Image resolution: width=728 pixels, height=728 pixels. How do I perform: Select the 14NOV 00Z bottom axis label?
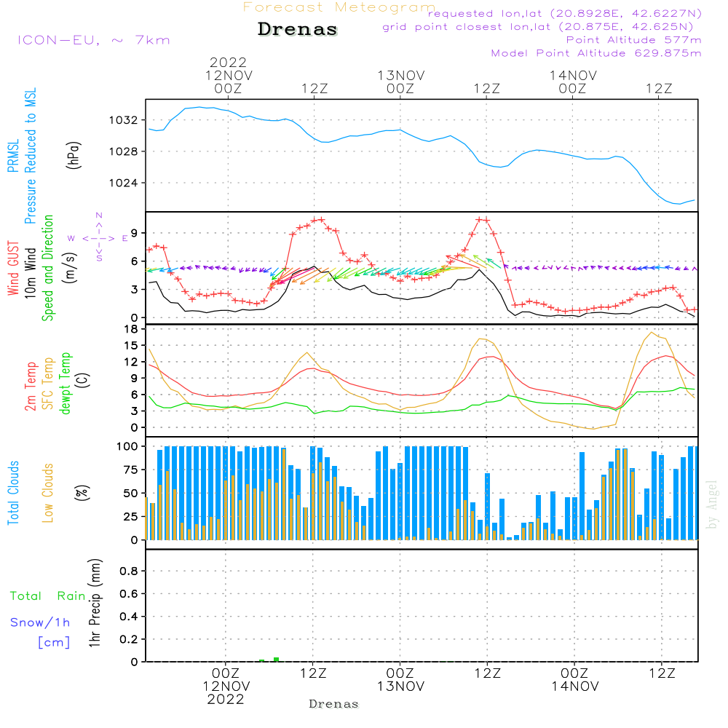point(575,679)
